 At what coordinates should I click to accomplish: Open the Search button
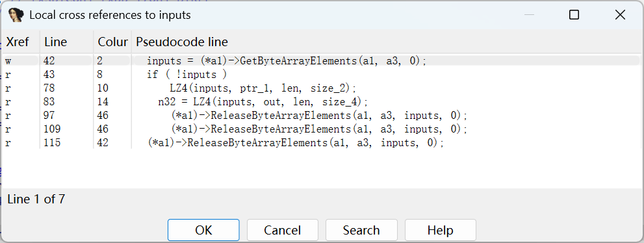coord(361,230)
